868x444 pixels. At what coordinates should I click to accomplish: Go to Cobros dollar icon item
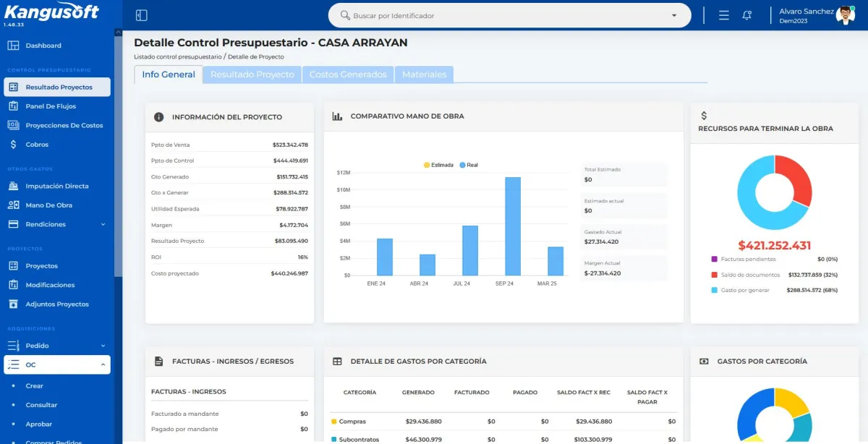[x=13, y=145]
